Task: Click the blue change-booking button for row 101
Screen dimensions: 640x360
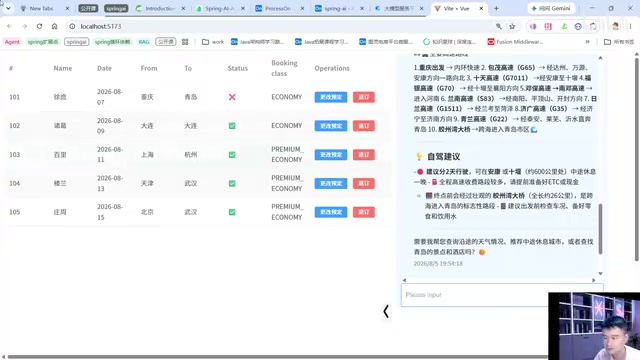Action: [331, 97]
